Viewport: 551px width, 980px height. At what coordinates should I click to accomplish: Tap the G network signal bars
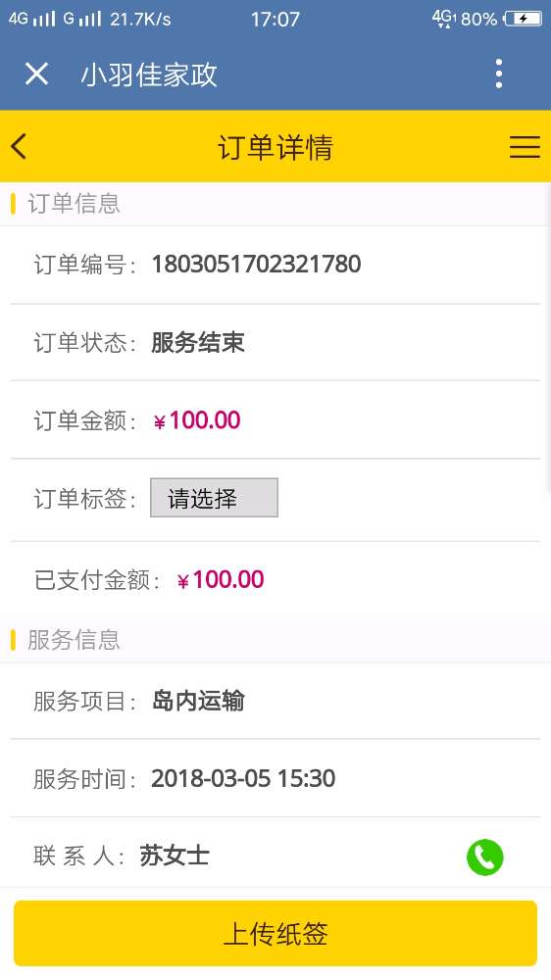click(x=82, y=19)
